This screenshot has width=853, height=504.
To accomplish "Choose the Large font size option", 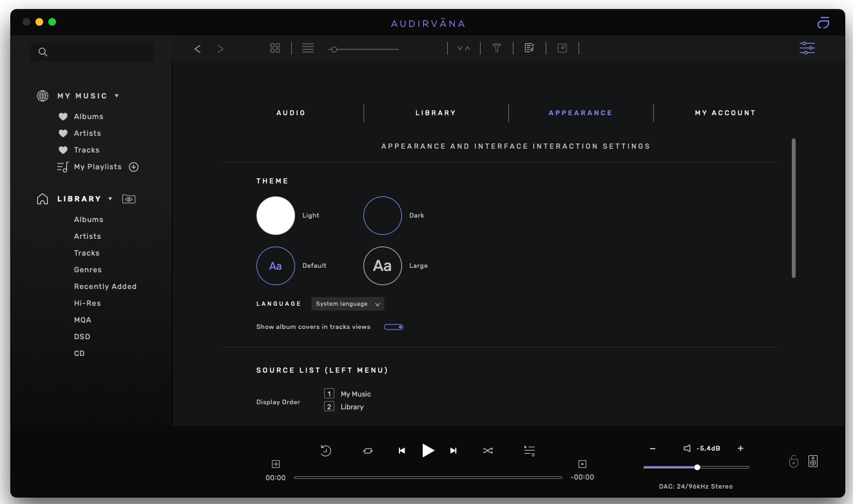I will coord(383,266).
